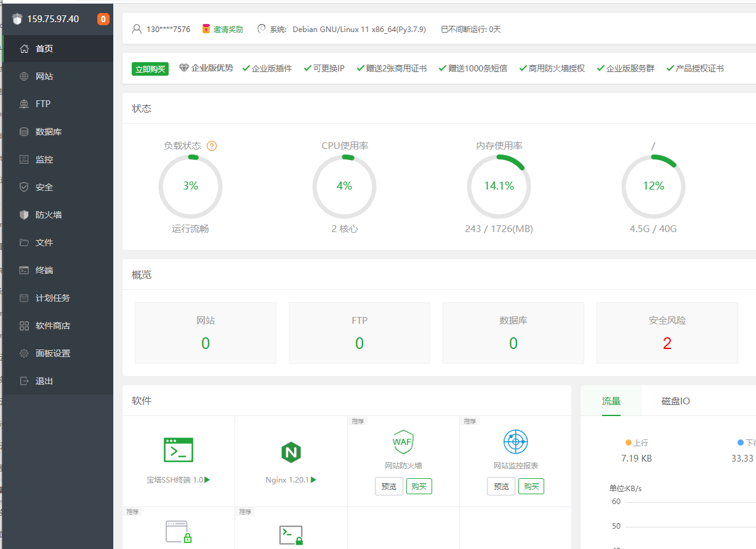756x549 pixels.
Task: Open the 数据库 sidebar item
Action: point(58,132)
